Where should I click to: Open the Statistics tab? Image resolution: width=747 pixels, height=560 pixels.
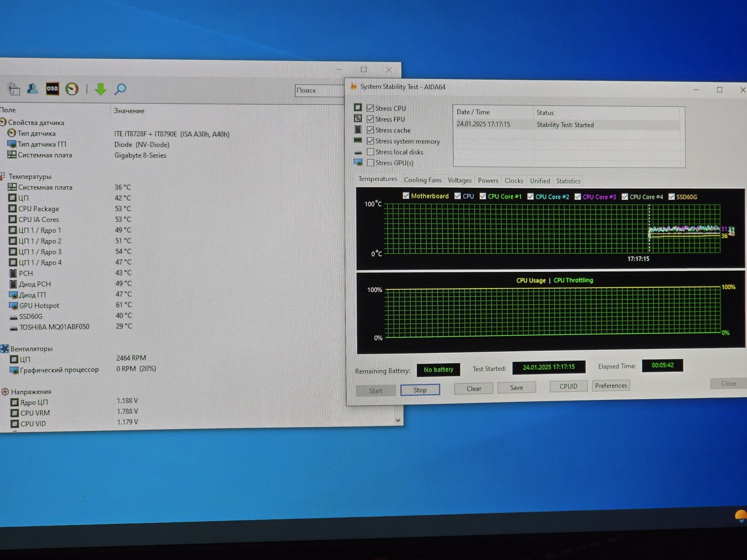(568, 181)
